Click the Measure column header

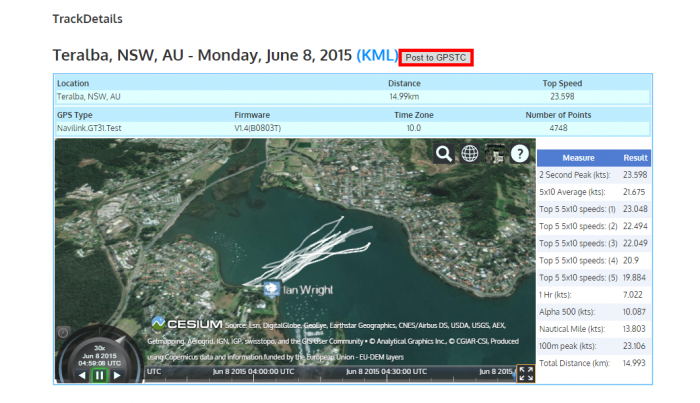coord(579,157)
